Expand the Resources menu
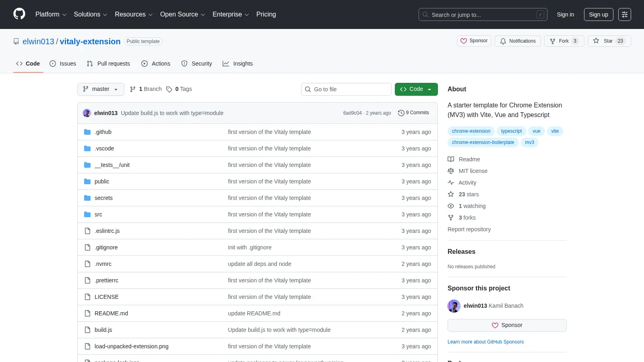This screenshot has width=644, height=362. [134, 14]
